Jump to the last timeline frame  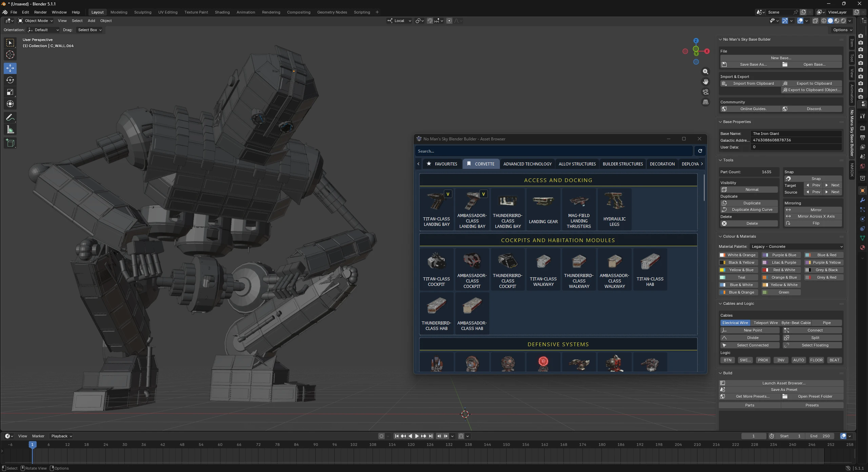(431, 436)
